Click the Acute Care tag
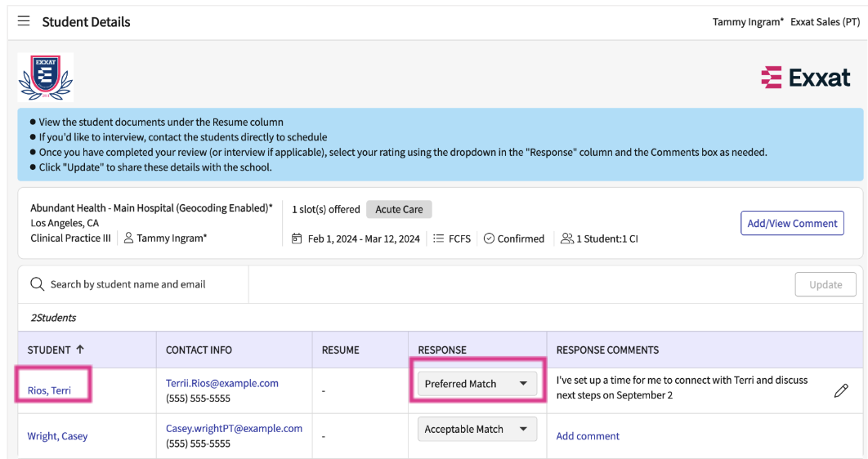The width and height of the screenshot is (868, 459). 399,209
